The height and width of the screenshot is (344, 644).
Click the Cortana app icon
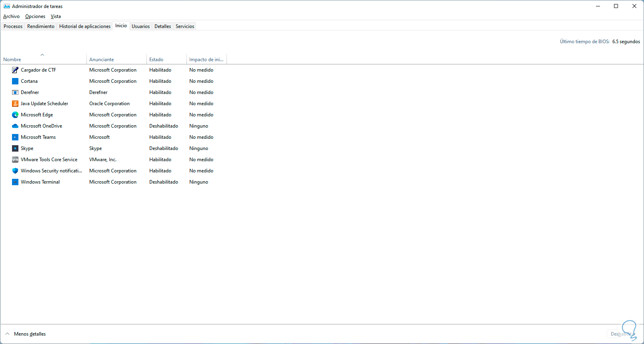pyautogui.click(x=15, y=81)
